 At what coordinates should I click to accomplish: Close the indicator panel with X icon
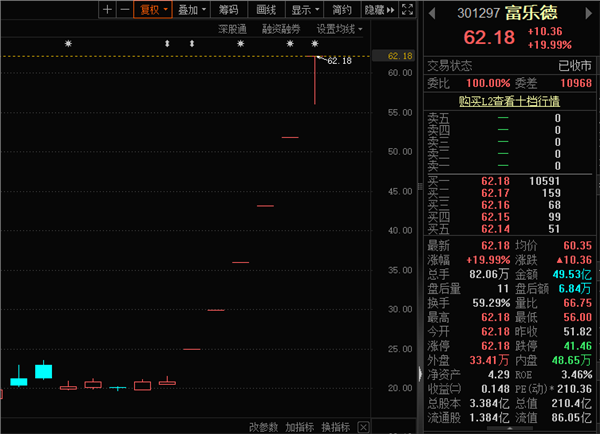click(x=361, y=427)
